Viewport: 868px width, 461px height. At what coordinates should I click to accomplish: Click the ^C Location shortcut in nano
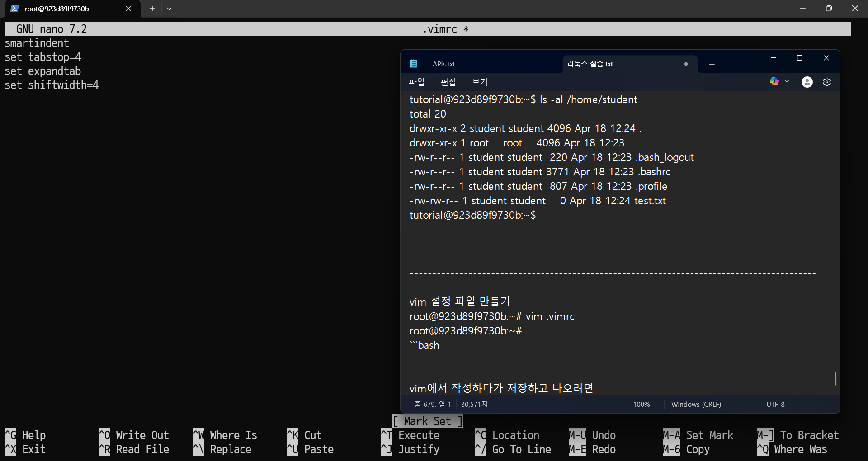coord(507,435)
